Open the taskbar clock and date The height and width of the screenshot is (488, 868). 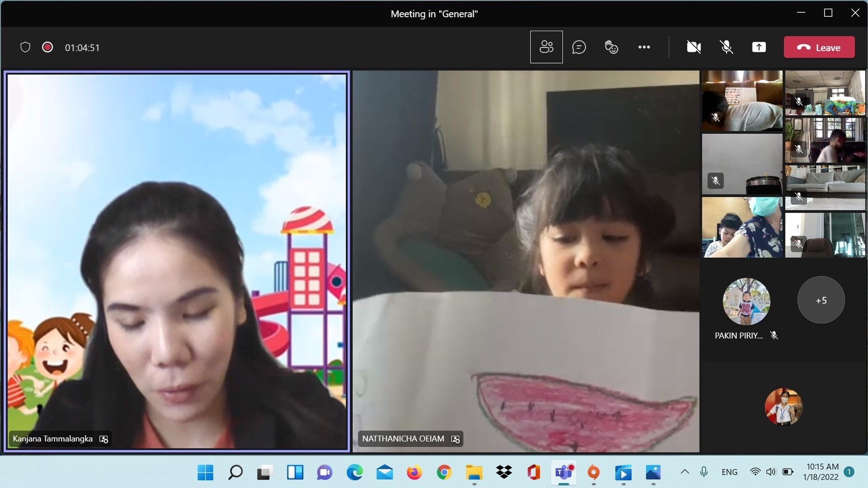tap(821, 472)
